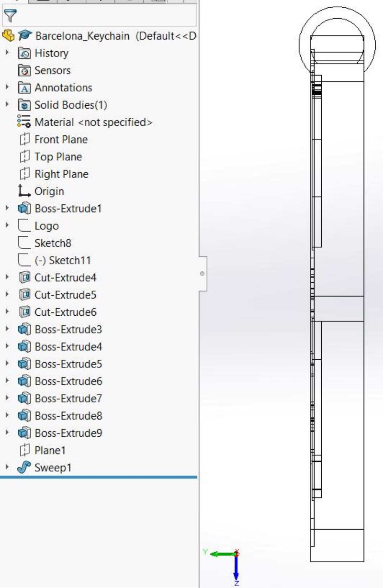Select Top Plane in feature tree
383x588 pixels.
click(x=58, y=156)
